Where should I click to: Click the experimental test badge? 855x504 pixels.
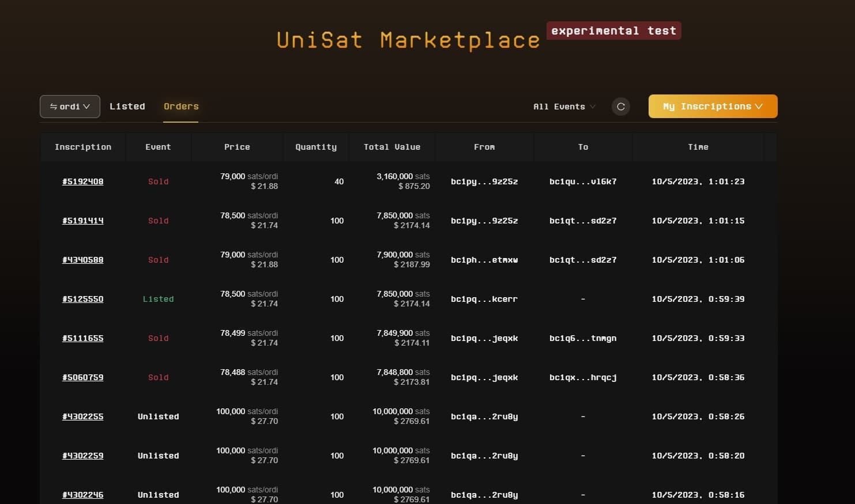click(x=614, y=31)
